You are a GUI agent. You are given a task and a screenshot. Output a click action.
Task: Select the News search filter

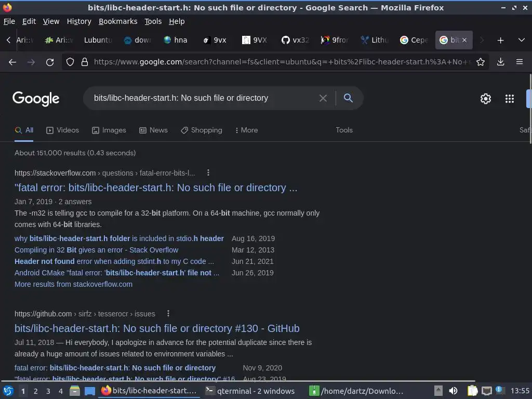point(153,130)
